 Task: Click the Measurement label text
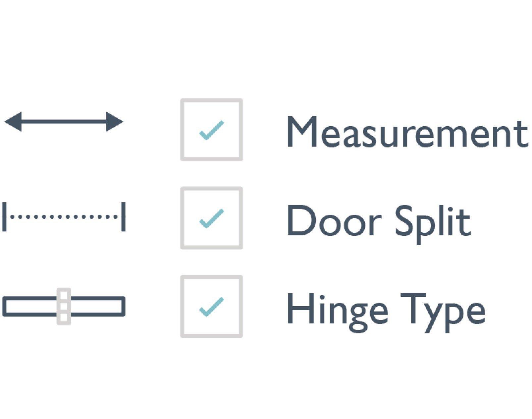click(407, 132)
